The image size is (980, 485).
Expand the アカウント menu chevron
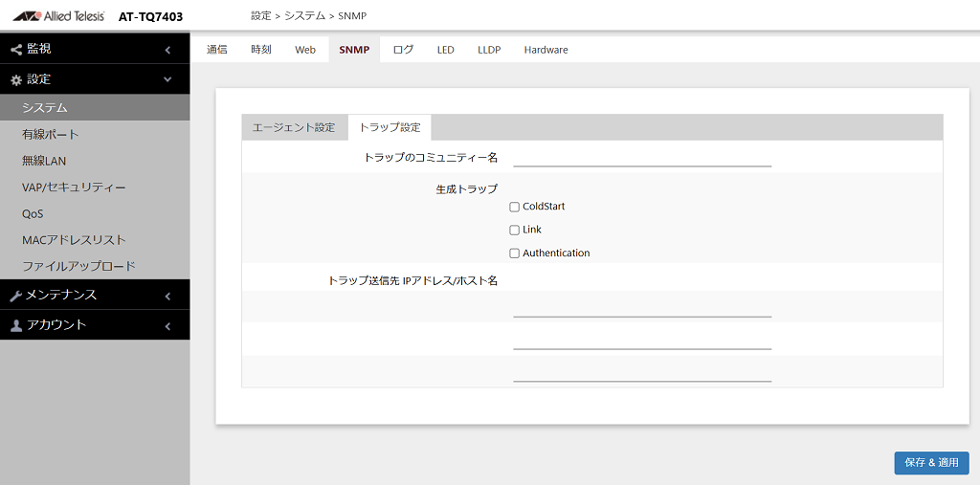click(x=167, y=326)
